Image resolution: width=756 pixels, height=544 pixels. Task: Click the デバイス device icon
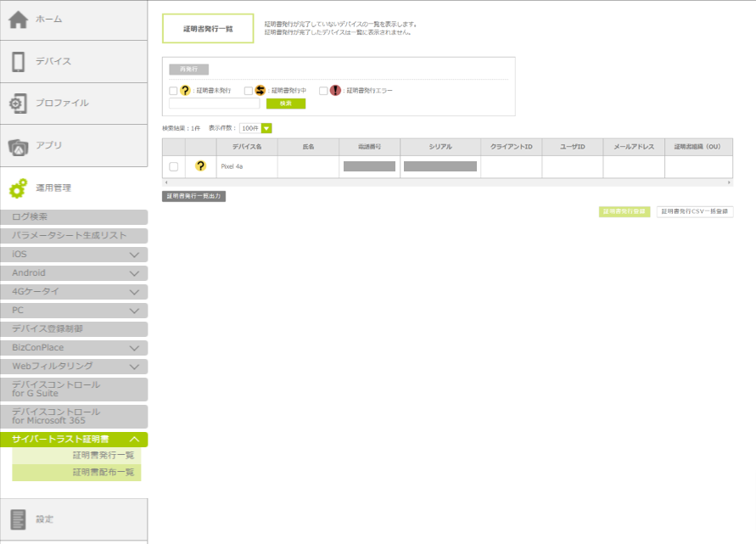pos(19,62)
